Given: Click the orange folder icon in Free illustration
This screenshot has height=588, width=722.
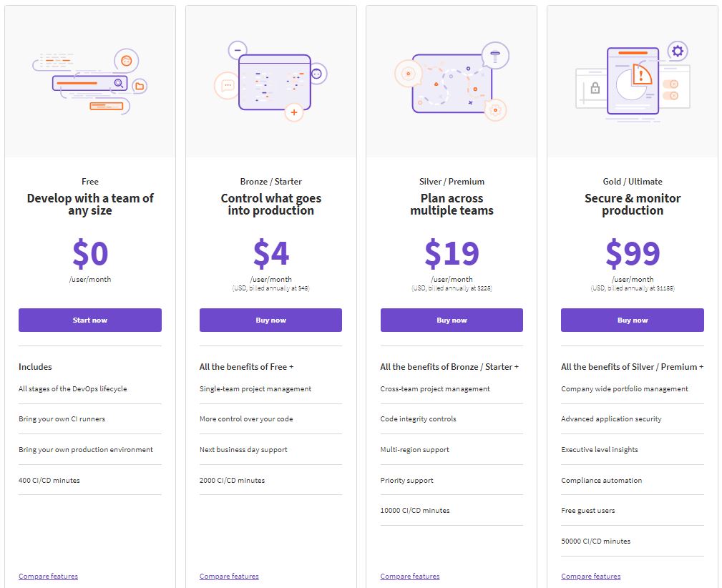Looking at the screenshot, I should click(140, 87).
